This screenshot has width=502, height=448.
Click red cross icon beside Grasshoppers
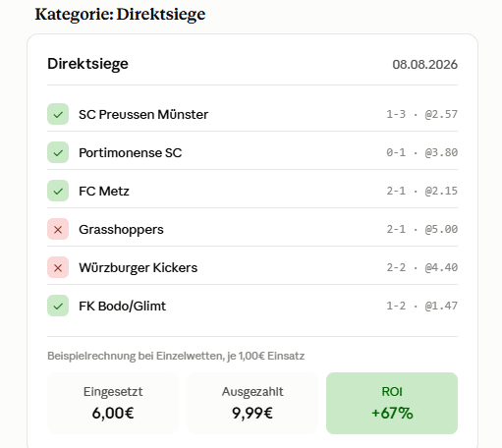[58, 229]
